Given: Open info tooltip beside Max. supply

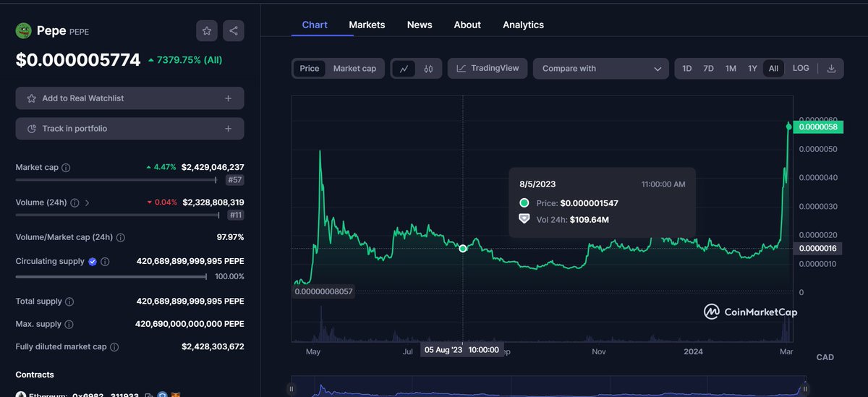Looking at the screenshot, I should (x=69, y=323).
